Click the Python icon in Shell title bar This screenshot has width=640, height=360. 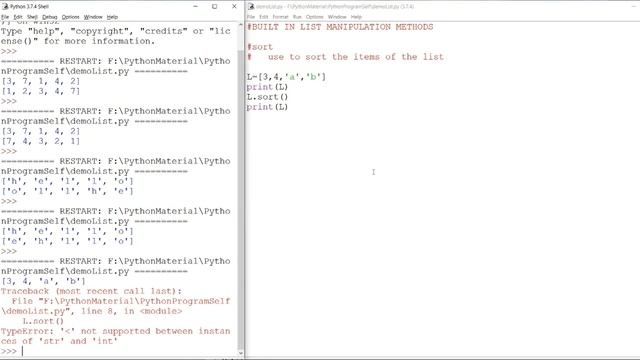click(x=5, y=7)
